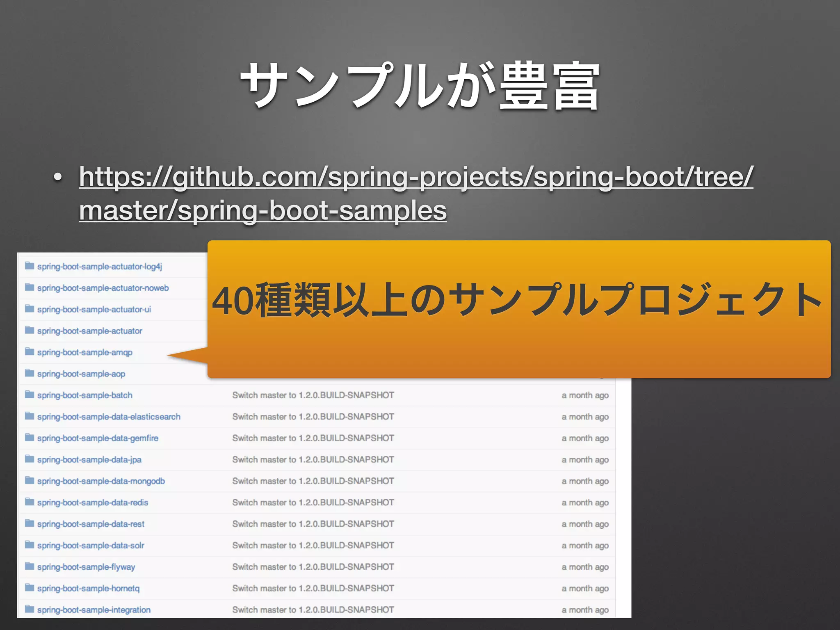Click commit message in the spring-boot-sample-data-mongodb row

tap(313, 481)
